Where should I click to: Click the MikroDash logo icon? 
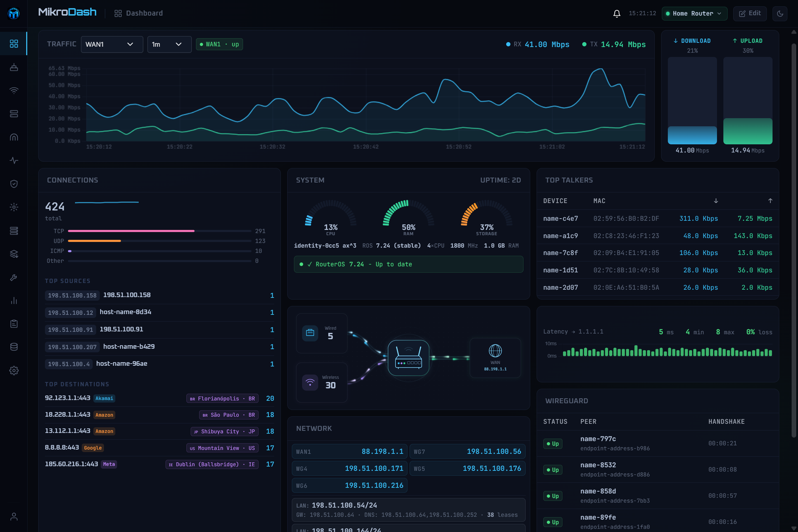(14, 13)
